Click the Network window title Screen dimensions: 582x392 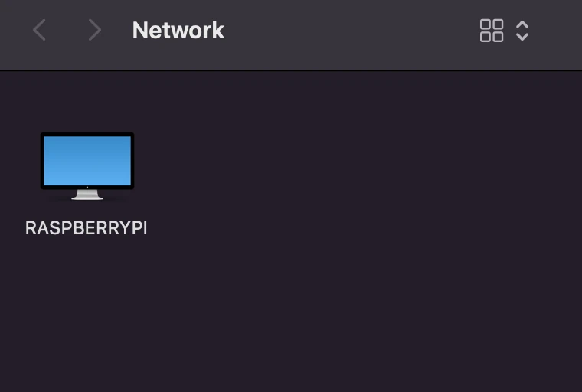click(178, 30)
